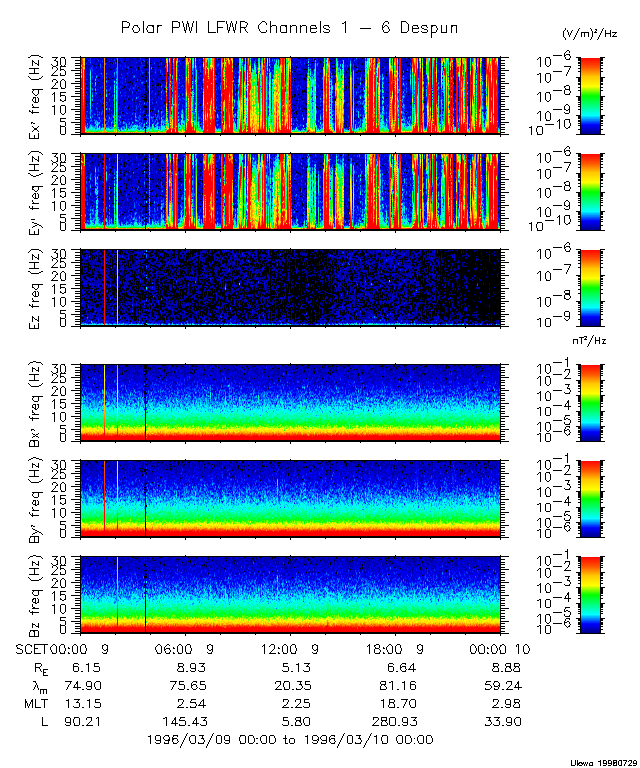The image size is (640, 768).
Task: Click the Ex' electric field spectrogram panel
Action: [290, 95]
